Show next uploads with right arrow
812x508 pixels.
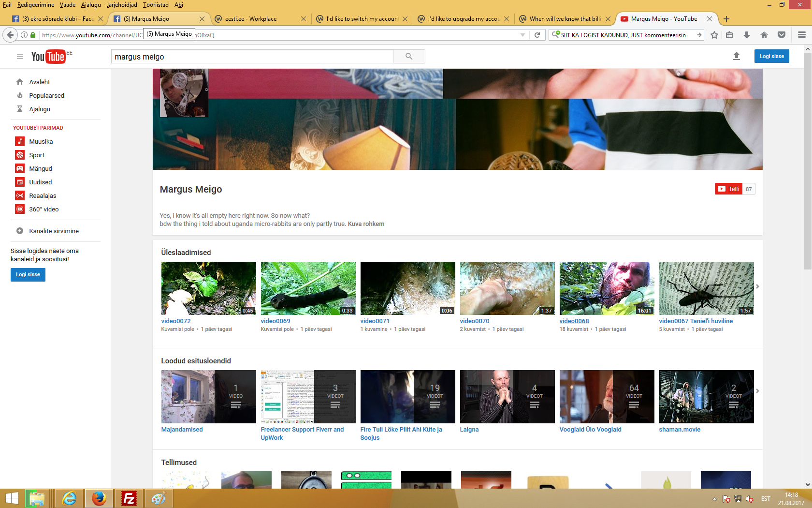coord(757,286)
